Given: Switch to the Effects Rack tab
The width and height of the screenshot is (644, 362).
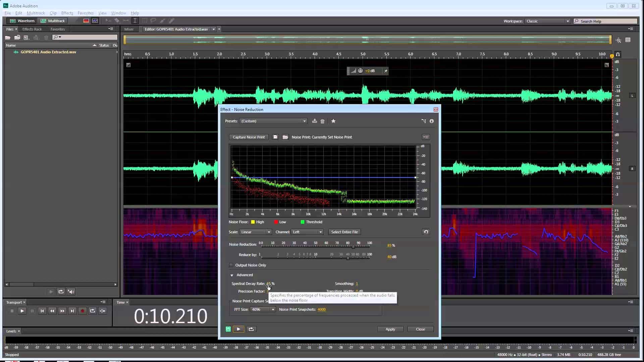Looking at the screenshot, I should pyautogui.click(x=32, y=29).
